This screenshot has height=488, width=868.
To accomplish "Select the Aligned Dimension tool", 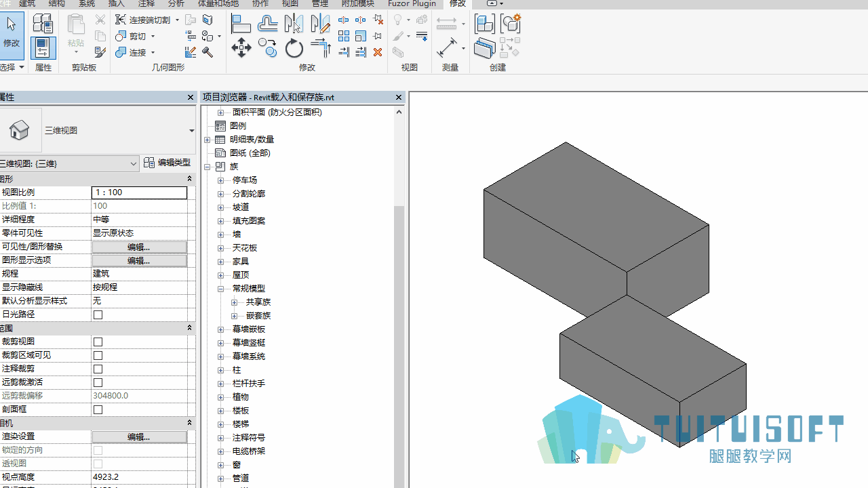I will (447, 48).
